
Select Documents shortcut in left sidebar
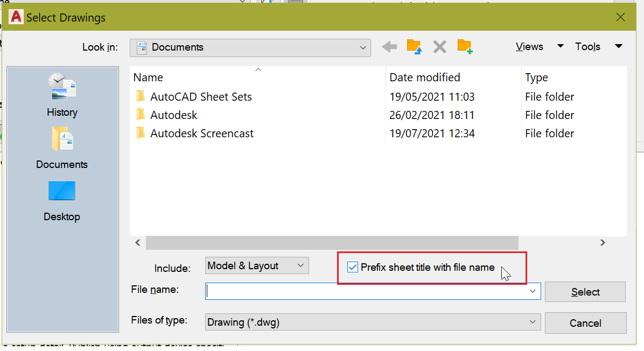click(62, 147)
